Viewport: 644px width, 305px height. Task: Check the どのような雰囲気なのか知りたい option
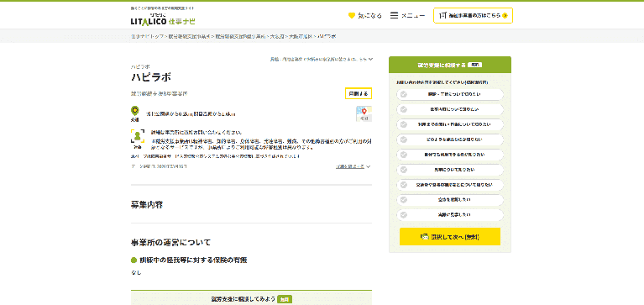450,139
